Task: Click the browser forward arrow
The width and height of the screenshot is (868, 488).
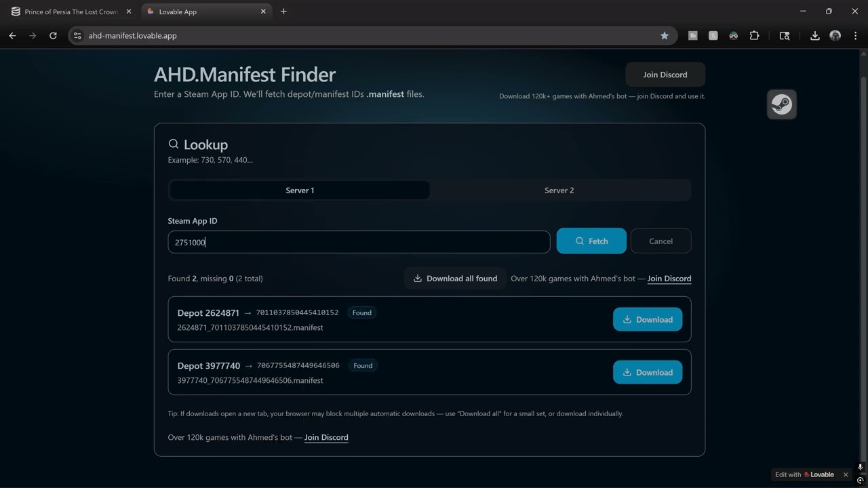Action: 33,36
